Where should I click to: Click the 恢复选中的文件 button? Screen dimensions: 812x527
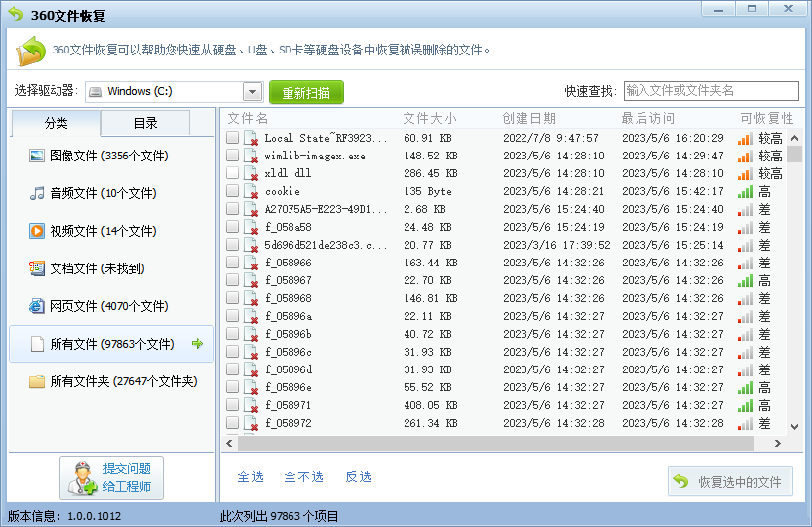point(731,481)
